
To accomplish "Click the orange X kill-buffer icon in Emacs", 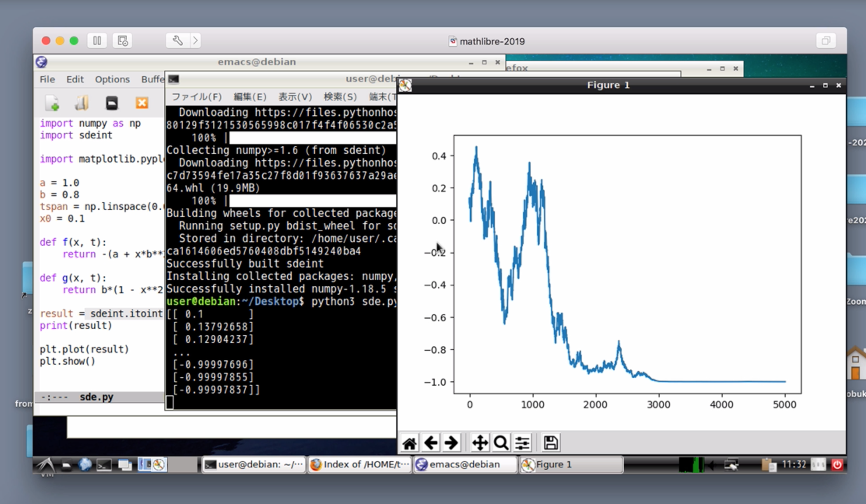I will [142, 103].
